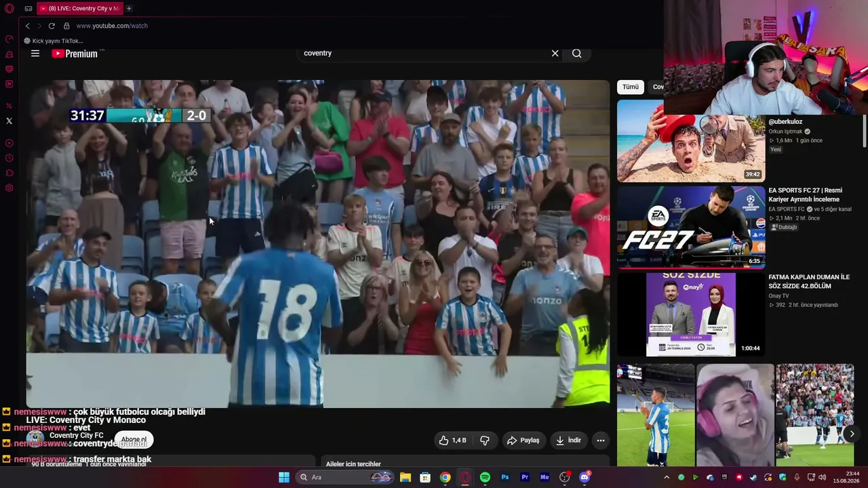Open the GX Corner gamepad icon
The width and height of the screenshot is (868, 488).
[28, 9]
